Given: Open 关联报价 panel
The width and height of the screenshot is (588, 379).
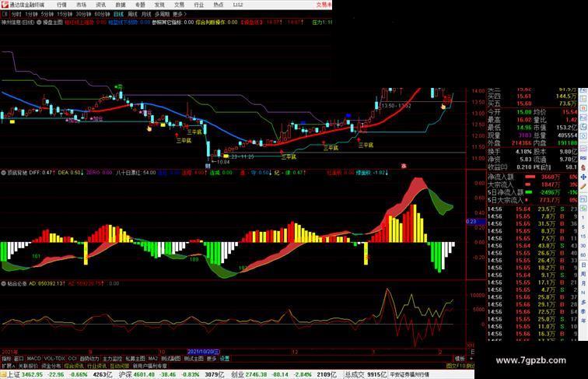Looking at the screenshot, I should (x=28, y=366).
